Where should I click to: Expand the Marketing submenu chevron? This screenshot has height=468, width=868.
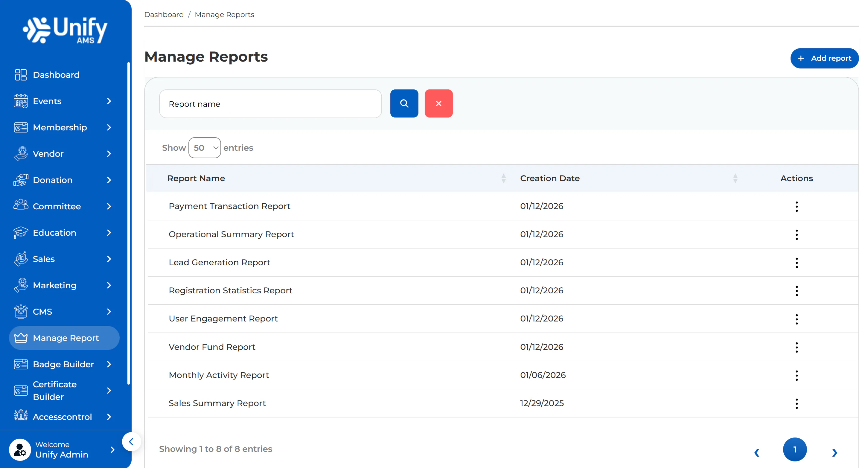click(109, 285)
